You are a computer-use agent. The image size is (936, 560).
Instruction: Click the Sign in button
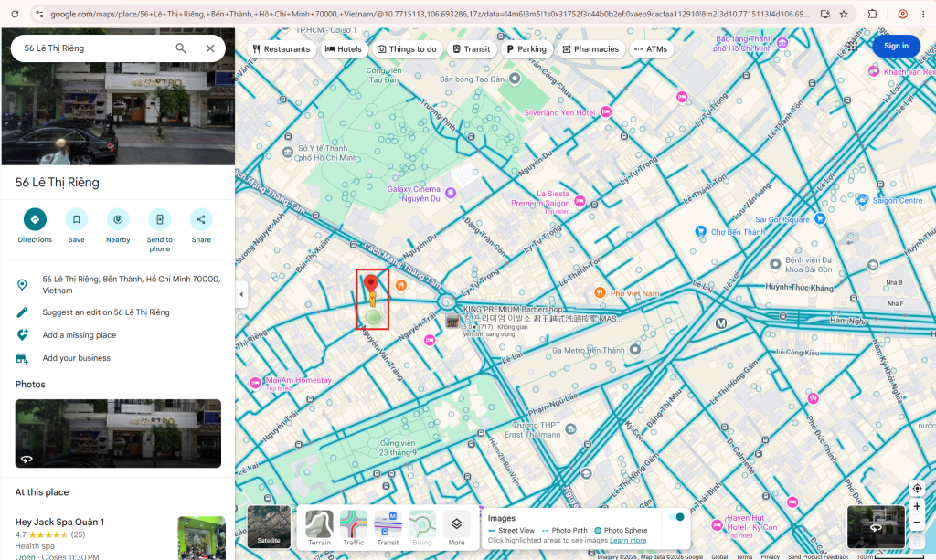click(896, 46)
